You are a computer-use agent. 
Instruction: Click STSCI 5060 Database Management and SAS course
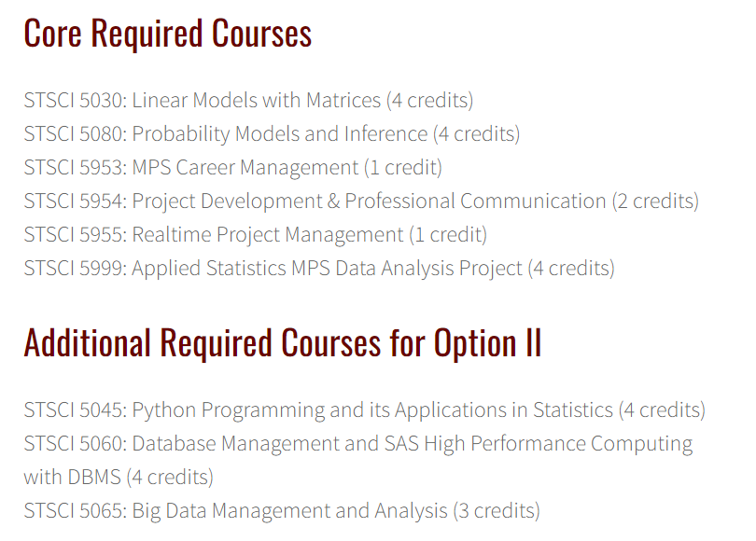click(x=358, y=460)
